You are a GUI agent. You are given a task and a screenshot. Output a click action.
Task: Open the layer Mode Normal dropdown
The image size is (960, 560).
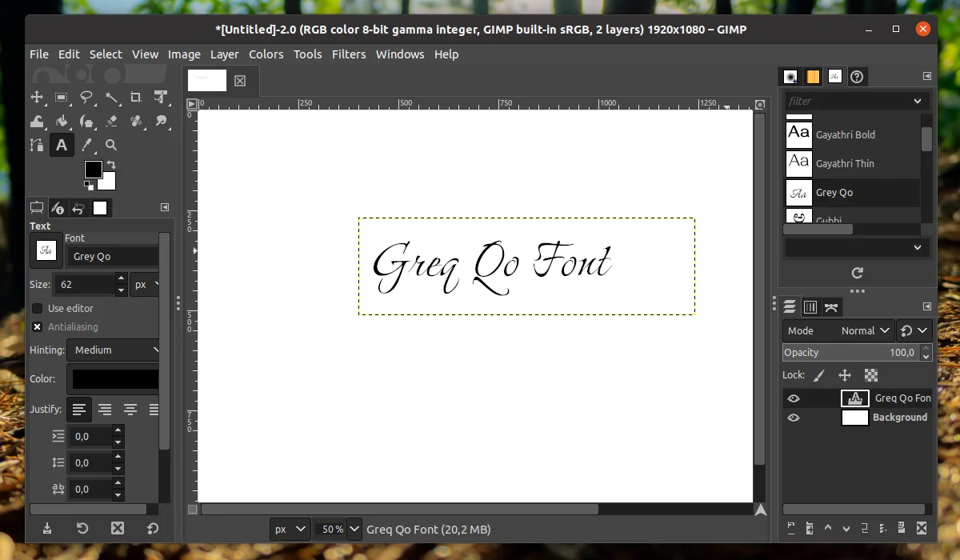pyautogui.click(x=838, y=330)
